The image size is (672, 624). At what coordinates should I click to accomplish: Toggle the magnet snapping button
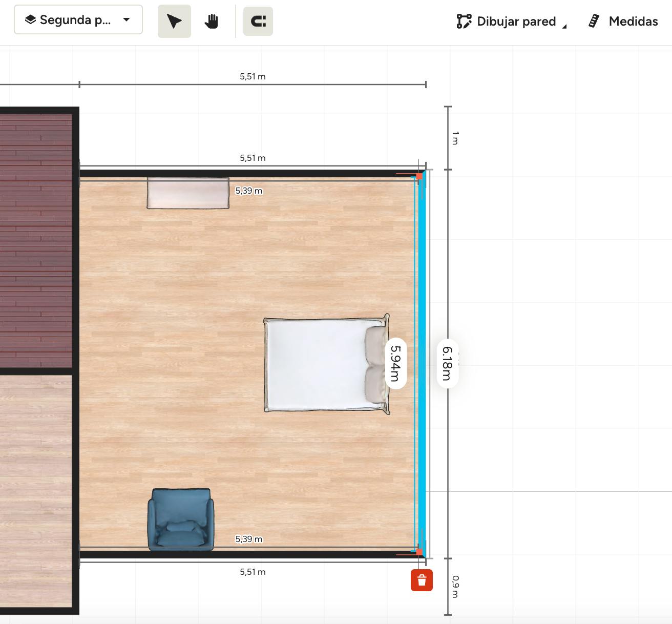coord(258,22)
